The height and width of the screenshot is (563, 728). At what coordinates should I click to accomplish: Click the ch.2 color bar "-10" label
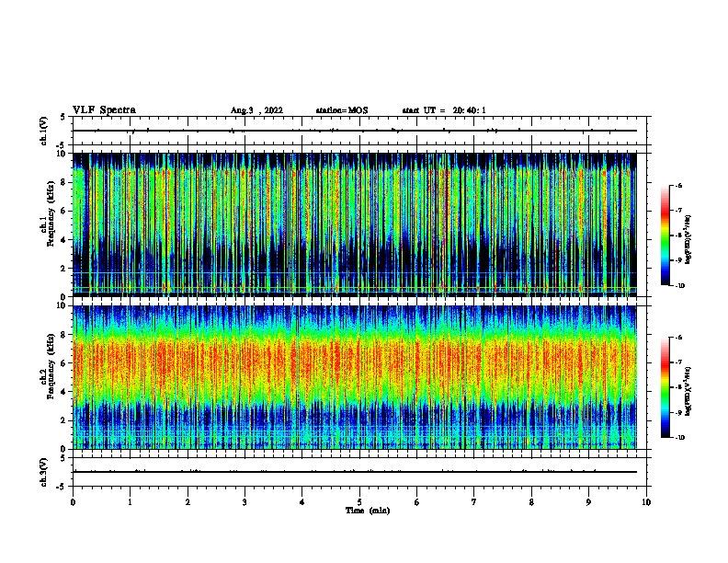click(x=679, y=438)
